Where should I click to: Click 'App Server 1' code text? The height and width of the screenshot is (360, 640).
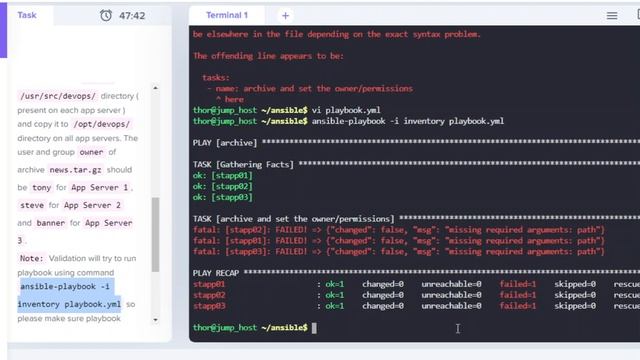tap(100, 187)
